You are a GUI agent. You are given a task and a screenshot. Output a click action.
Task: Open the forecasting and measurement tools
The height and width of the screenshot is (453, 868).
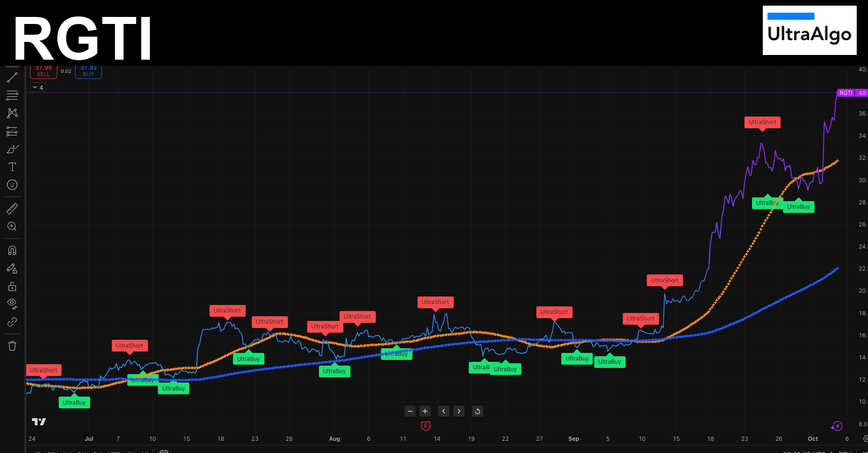12,131
